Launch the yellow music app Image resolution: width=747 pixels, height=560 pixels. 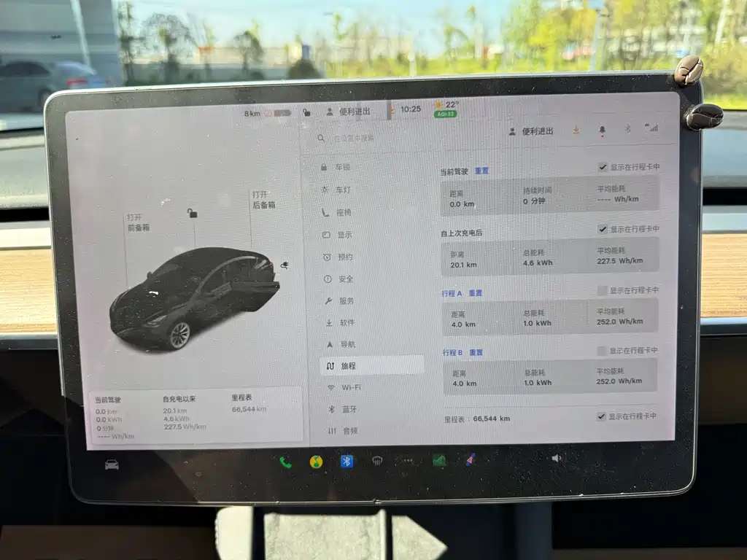tap(316, 462)
